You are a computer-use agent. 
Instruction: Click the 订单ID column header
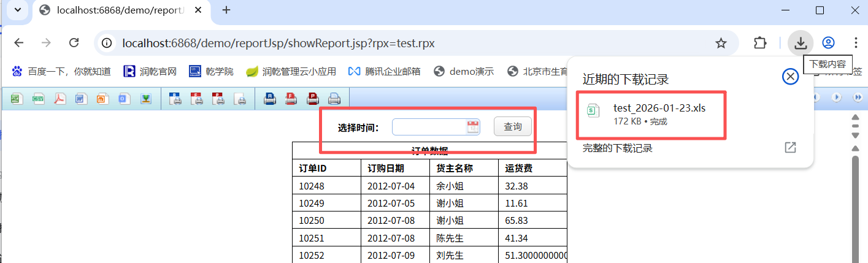(x=326, y=168)
